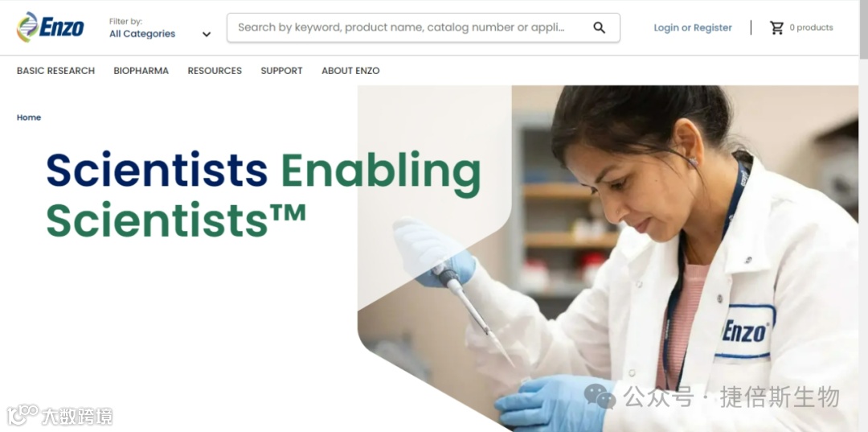
Task: Open the shopping cart icon
Action: (776, 27)
